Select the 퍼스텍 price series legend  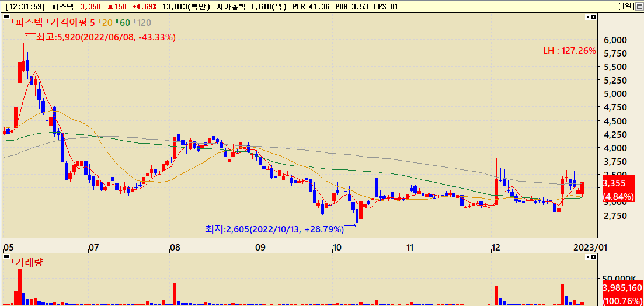click(x=28, y=23)
